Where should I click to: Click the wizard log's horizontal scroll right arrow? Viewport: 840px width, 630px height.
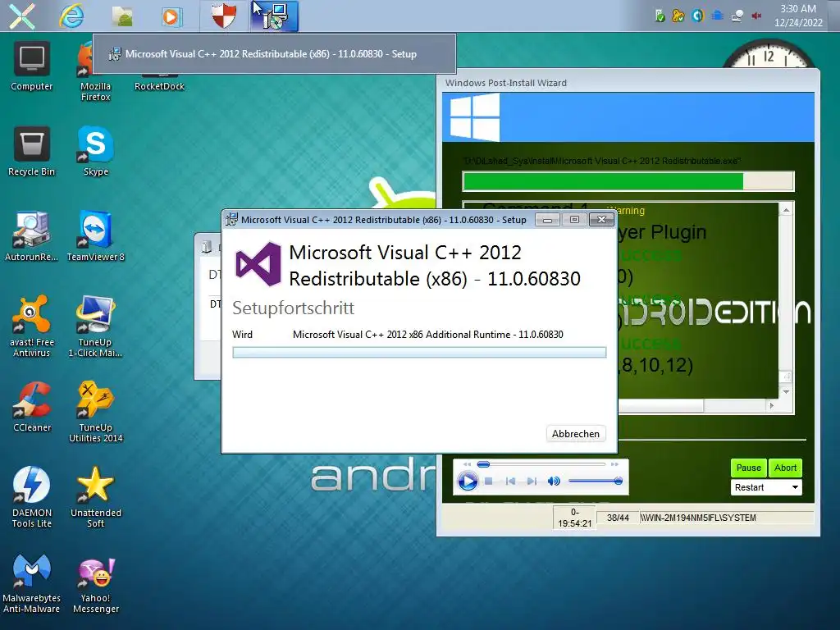(771, 405)
